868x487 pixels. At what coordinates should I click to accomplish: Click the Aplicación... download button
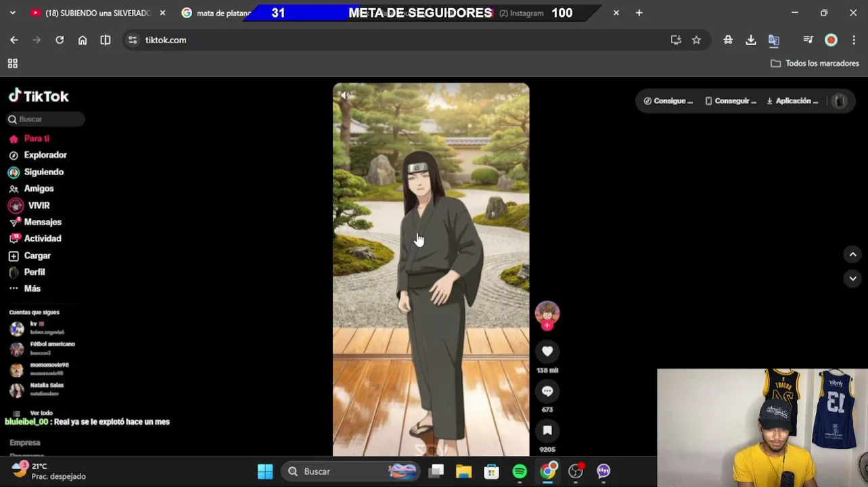792,101
